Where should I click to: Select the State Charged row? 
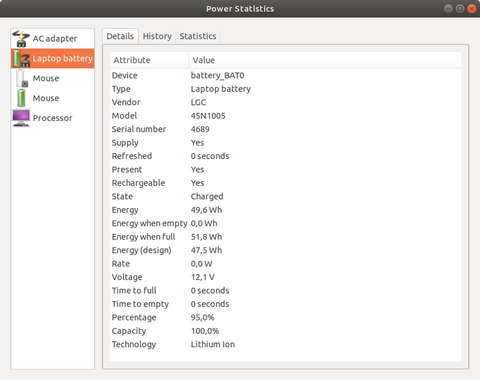[286, 196]
